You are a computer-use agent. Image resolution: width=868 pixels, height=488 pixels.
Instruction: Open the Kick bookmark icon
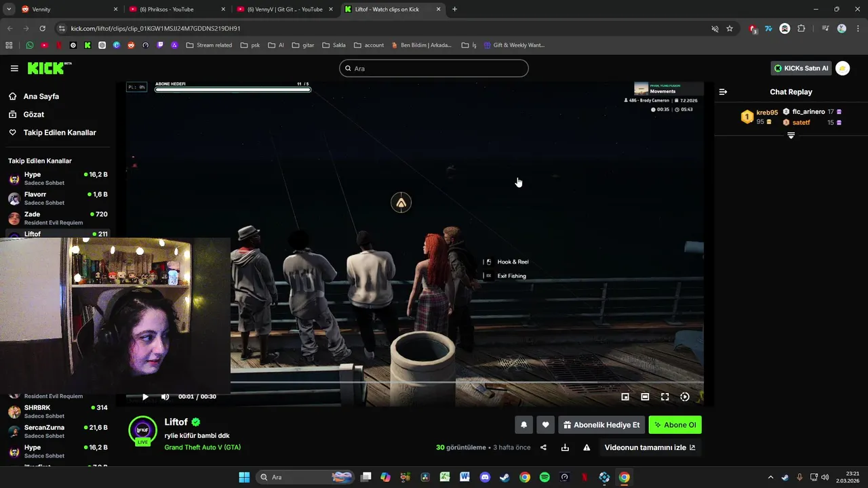tap(87, 45)
